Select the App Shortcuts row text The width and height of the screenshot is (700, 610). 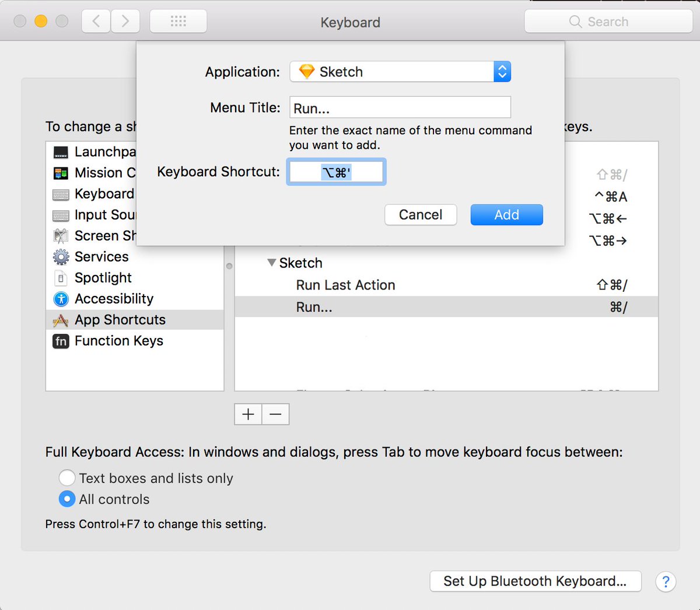coord(120,320)
